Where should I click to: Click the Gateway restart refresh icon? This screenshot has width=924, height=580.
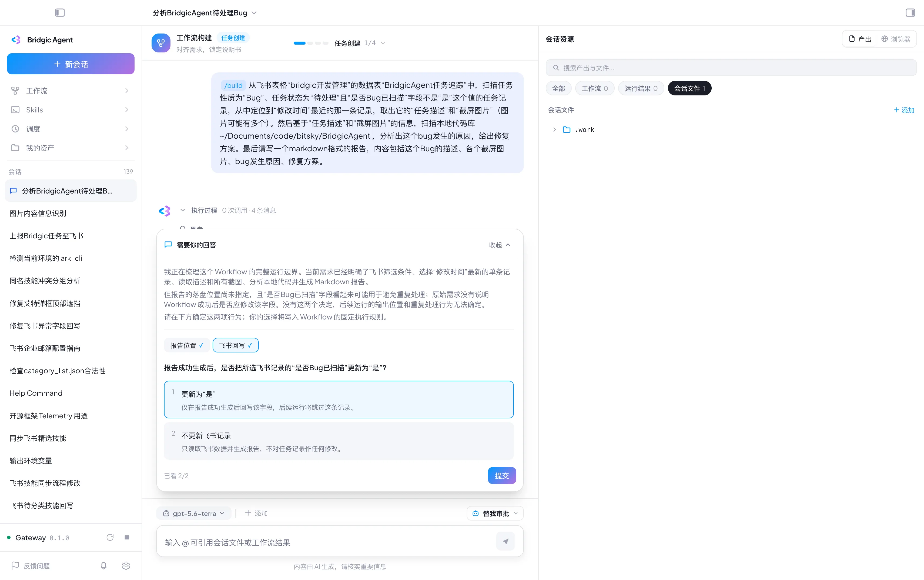coord(110,537)
